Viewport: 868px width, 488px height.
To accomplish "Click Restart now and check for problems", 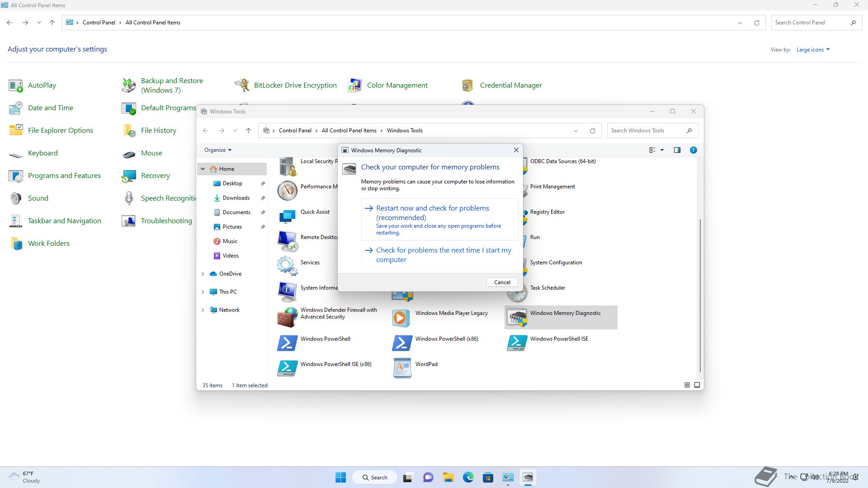I will tap(439, 220).
